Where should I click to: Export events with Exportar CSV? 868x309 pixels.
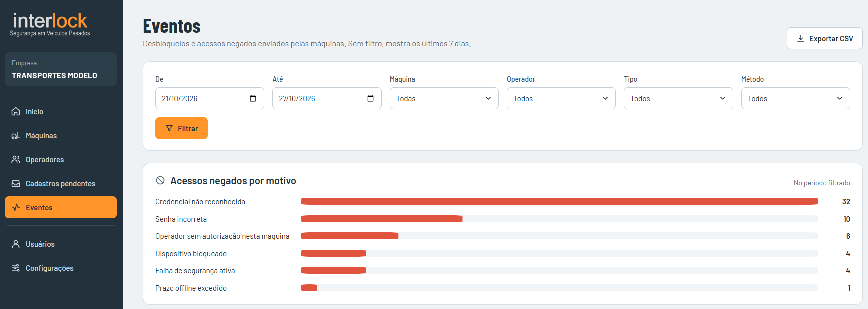pyautogui.click(x=825, y=38)
